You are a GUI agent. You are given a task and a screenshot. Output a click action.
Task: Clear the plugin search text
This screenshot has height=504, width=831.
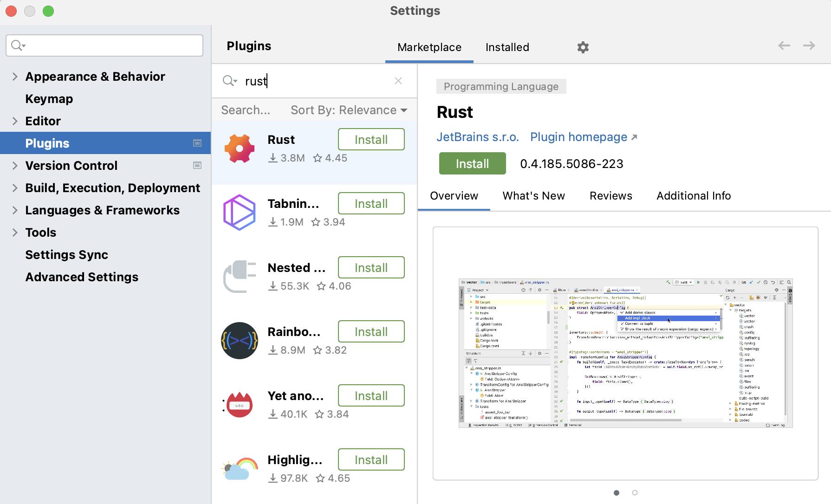[398, 81]
